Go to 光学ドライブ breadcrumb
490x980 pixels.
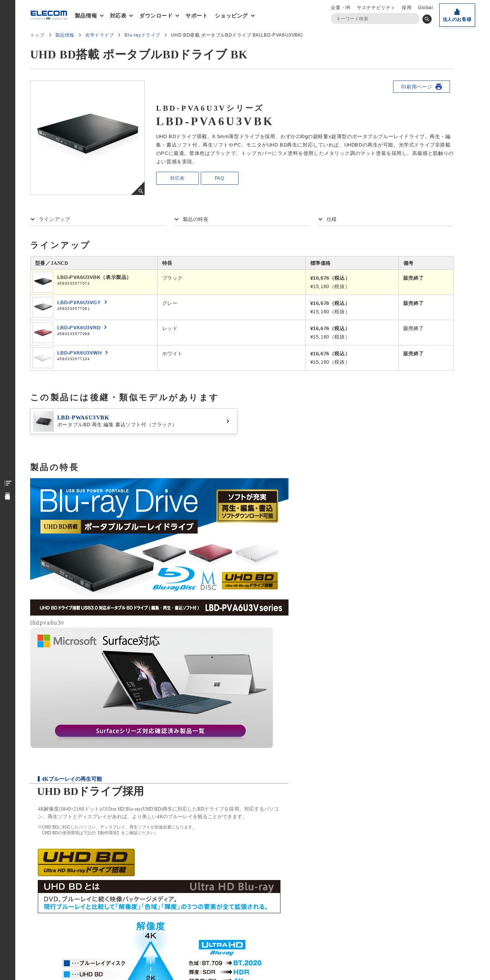click(99, 35)
